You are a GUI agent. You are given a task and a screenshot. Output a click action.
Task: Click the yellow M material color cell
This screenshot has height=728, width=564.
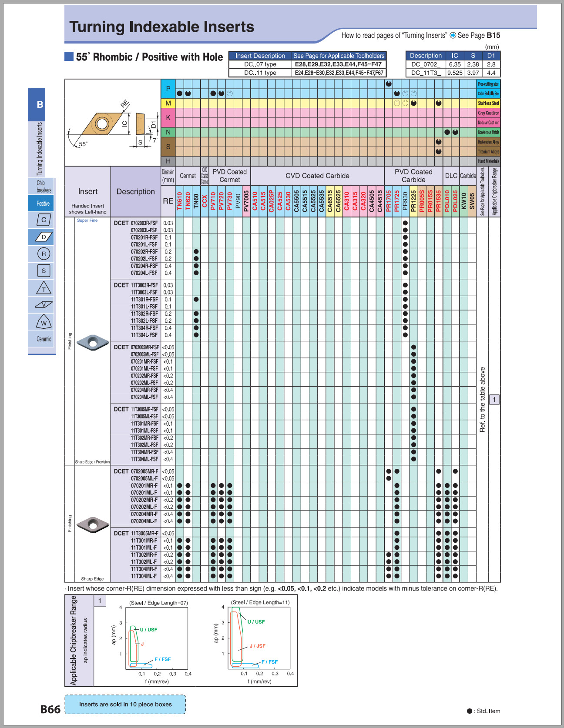(168, 104)
